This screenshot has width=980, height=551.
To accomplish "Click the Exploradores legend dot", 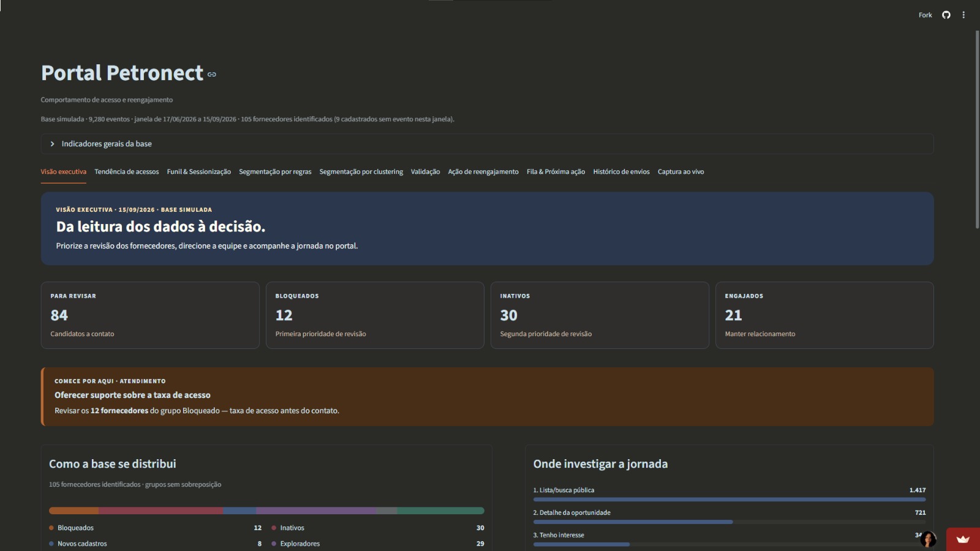I will pyautogui.click(x=274, y=544).
